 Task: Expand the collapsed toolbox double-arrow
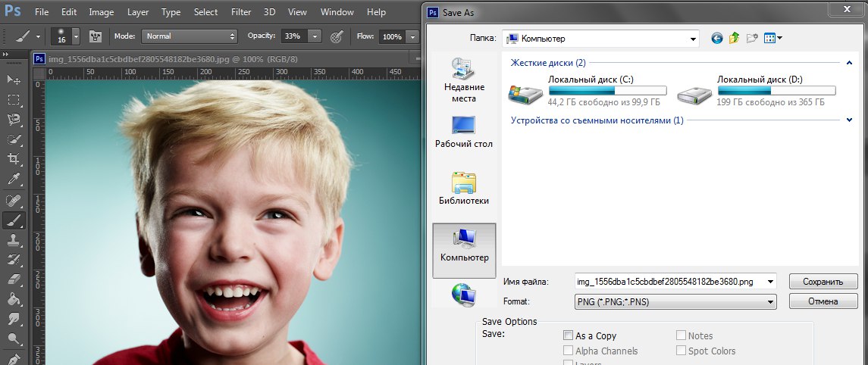5,55
